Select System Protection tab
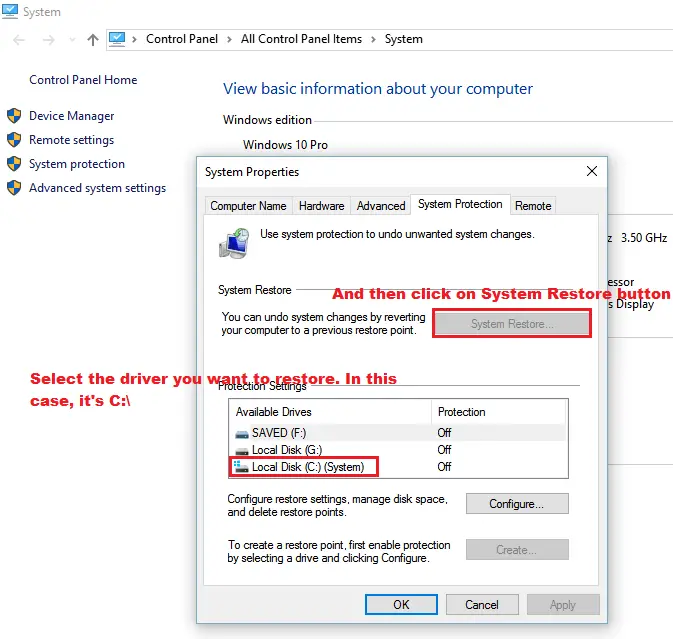The width and height of the screenshot is (673, 639). pos(460,204)
